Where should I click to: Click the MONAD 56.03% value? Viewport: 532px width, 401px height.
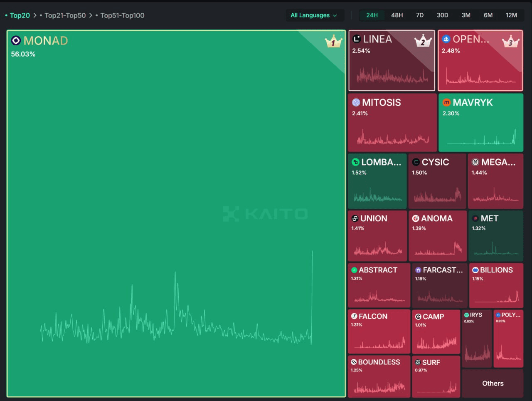point(23,54)
